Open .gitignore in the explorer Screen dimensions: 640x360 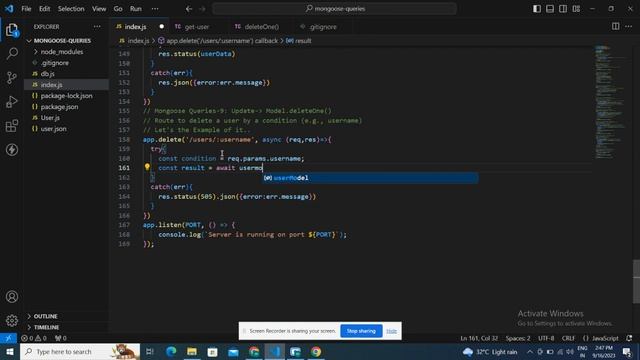point(55,63)
